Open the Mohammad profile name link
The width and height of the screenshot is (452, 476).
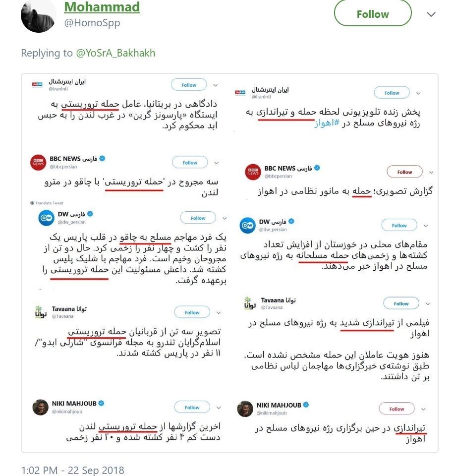[102, 7]
